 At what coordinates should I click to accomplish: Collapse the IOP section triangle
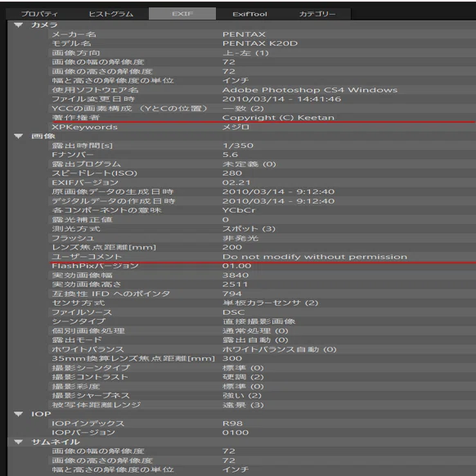click(x=19, y=414)
